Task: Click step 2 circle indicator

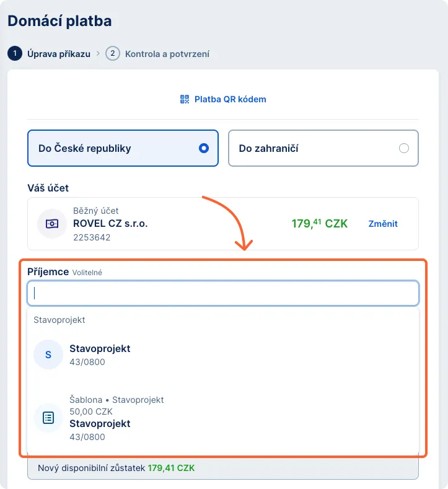Action: (x=112, y=53)
